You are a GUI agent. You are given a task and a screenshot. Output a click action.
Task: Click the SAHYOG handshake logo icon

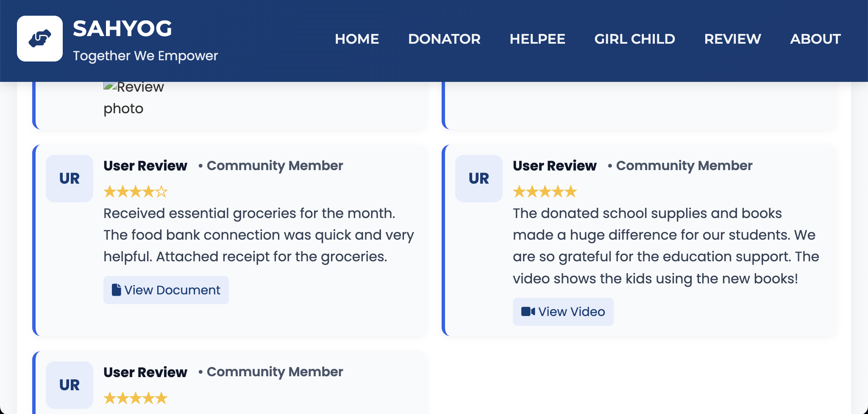(40, 39)
